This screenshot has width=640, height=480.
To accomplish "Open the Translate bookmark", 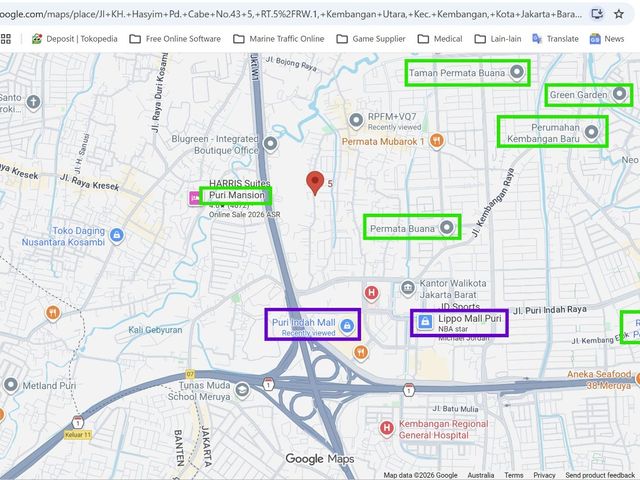I will (x=556, y=39).
